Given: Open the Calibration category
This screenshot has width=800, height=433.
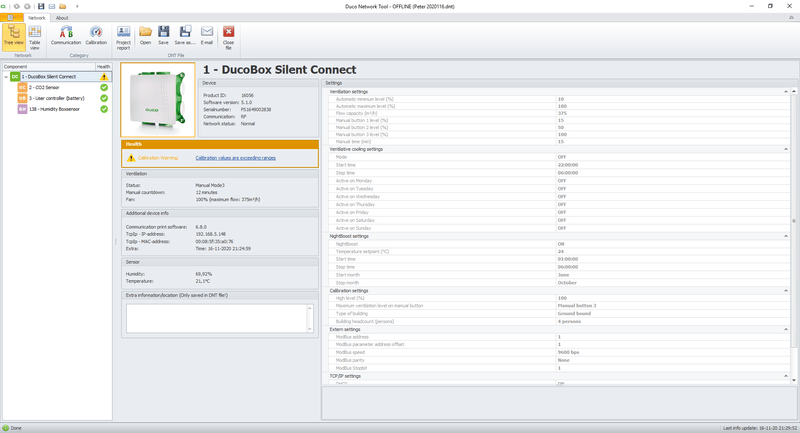Looking at the screenshot, I should point(96,36).
